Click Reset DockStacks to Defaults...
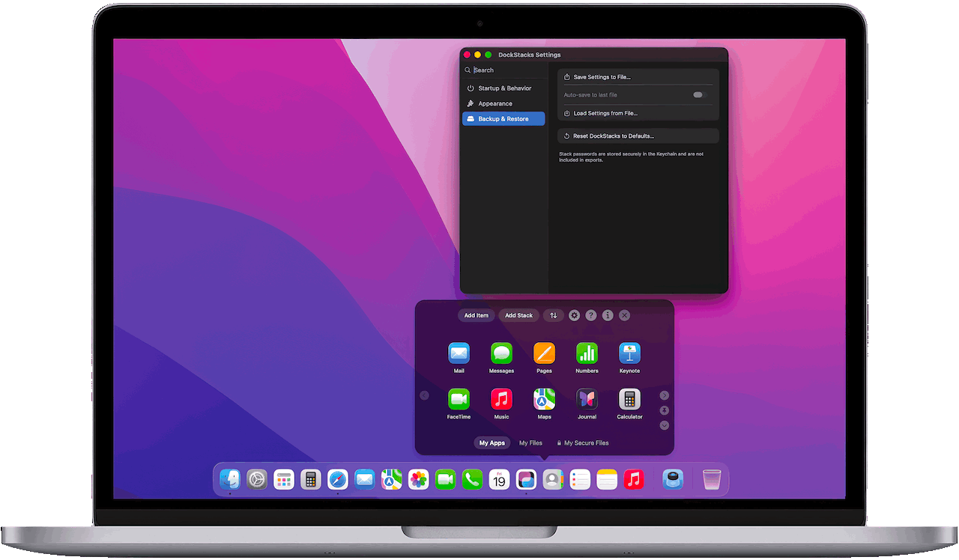The width and height of the screenshot is (959, 560). coord(638,136)
